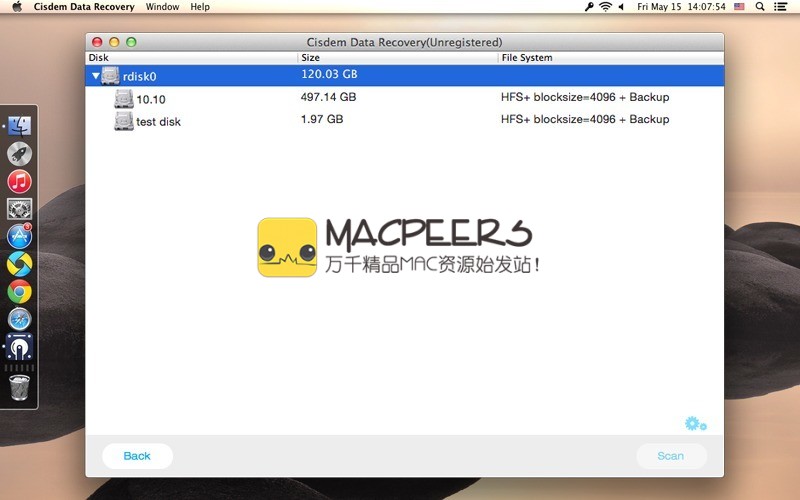The height and width of the screenshot is (500, 800).
Task: Open the yellow-blue swirl app in the Dock
Action: pos(19,264)
